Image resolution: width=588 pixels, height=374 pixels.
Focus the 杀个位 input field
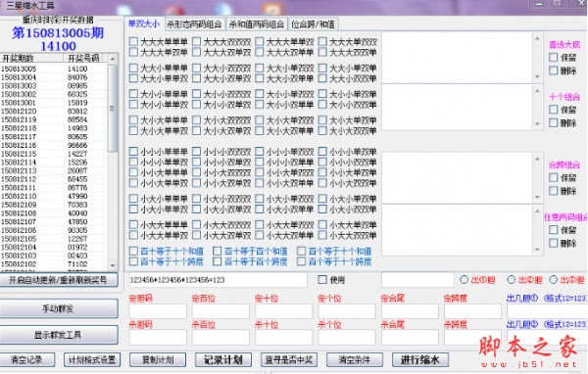coord(347,338)
